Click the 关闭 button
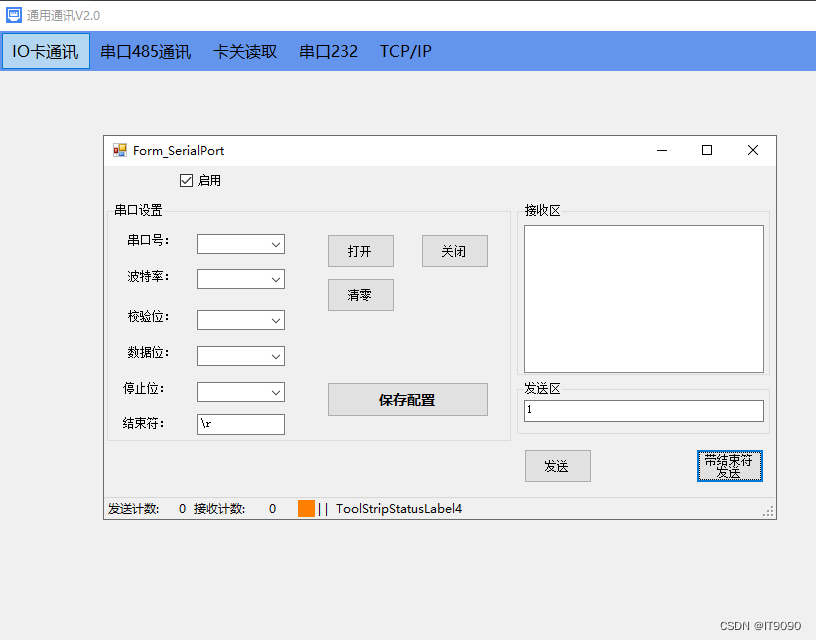The image size is (816, 640). 455,251
